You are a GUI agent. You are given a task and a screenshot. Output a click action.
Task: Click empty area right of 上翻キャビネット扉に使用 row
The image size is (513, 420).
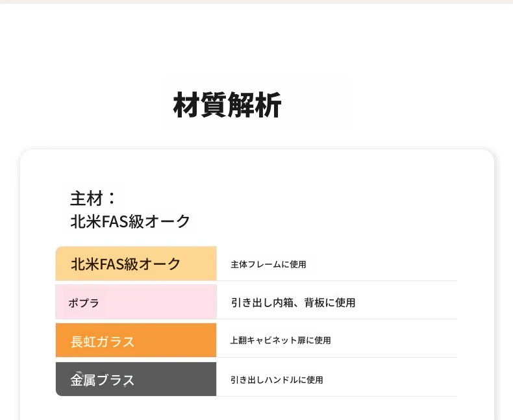point(394,341)
